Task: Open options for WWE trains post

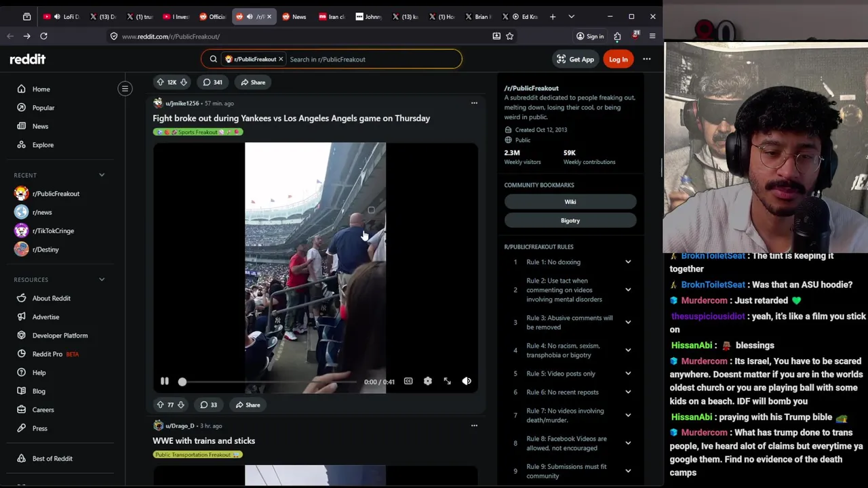Action: click(474, 426)
